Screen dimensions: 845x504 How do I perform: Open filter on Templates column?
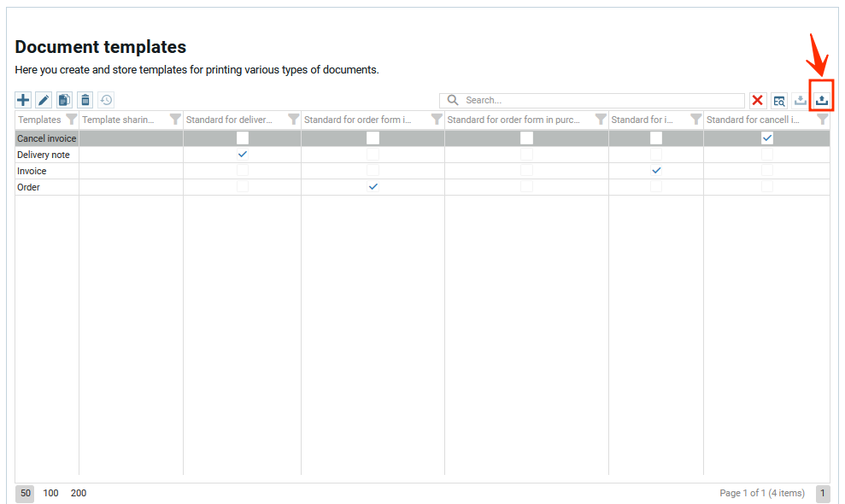click(72, 120)
